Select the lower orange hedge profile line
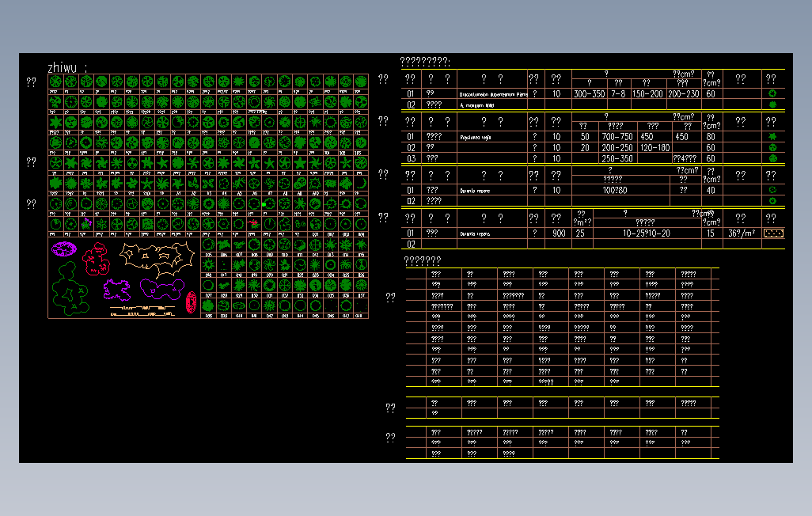The height and width of the screenshot is (516, 812). point(143,314)
